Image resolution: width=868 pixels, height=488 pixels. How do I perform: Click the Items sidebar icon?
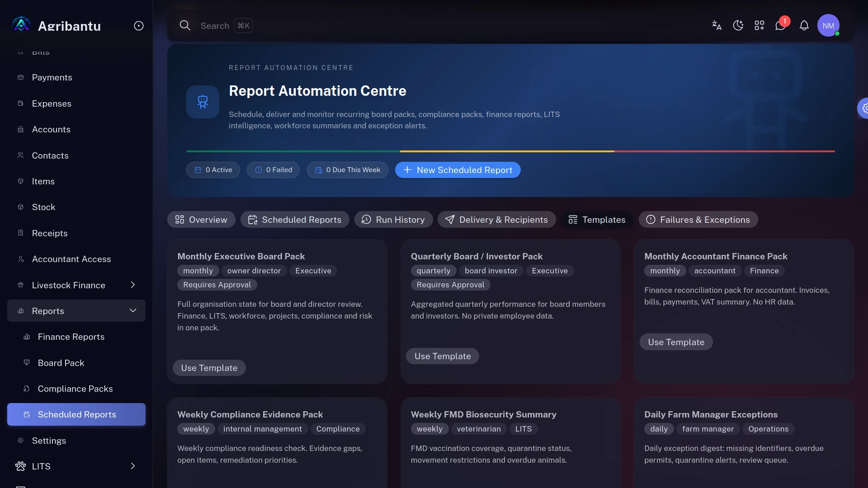click(x=20, y=181)
